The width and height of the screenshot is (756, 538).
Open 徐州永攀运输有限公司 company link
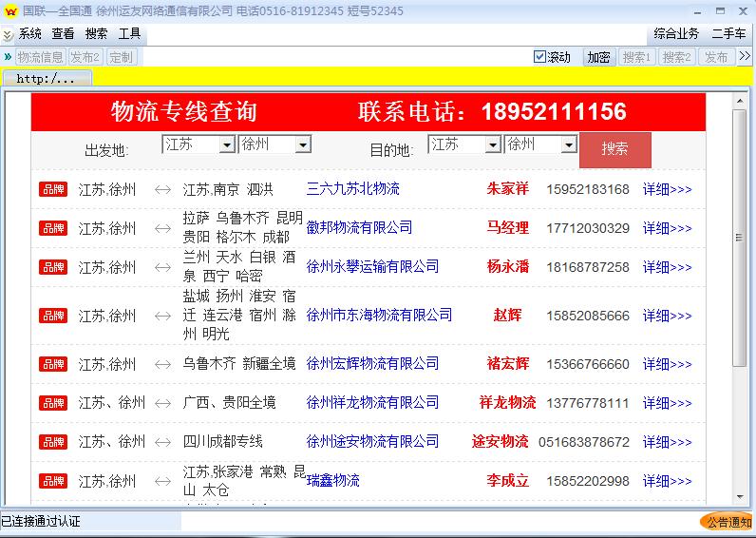tap(372, 266)
